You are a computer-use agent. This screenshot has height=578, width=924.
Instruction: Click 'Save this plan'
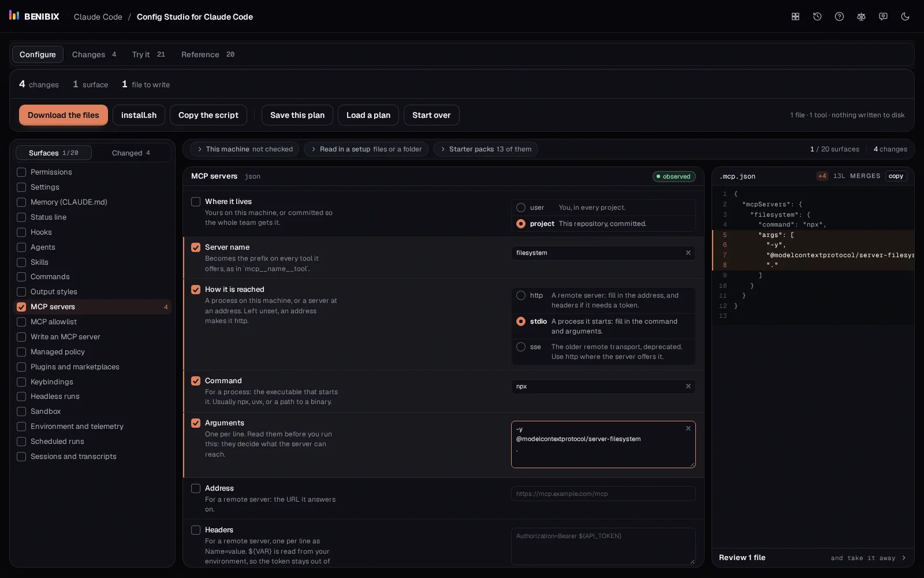coord(297,115)
